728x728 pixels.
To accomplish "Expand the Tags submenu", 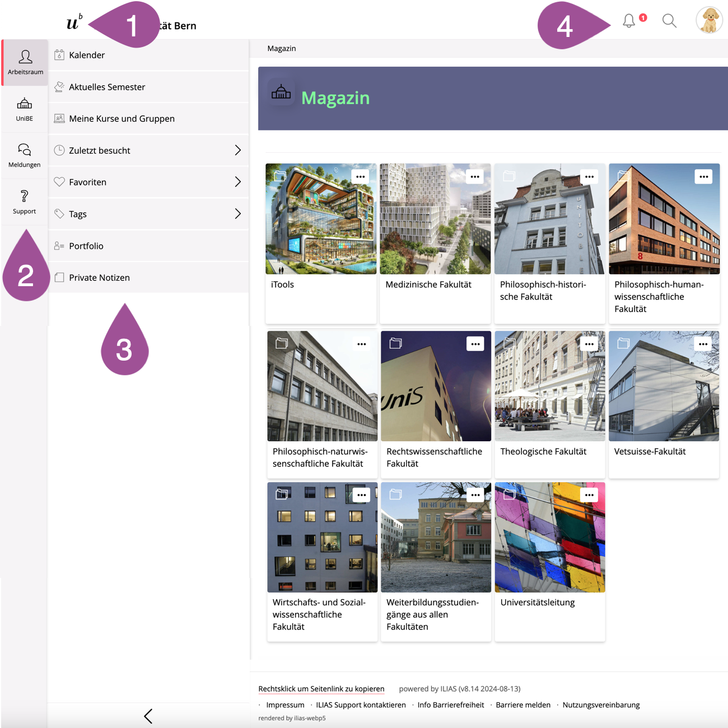I will tap(237, 214).
